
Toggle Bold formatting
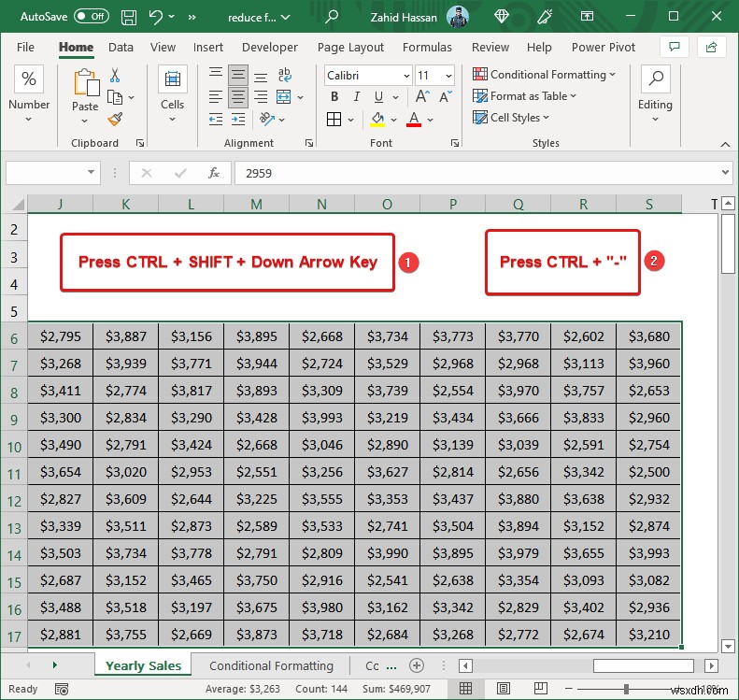coord(334,96)
